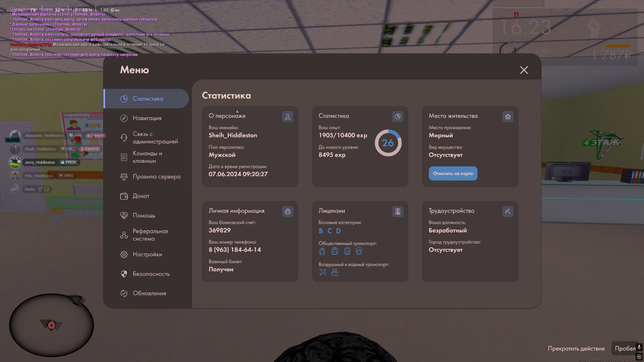Click the first bus icon under Общественный транспорт
This screenshot has height=362, width=644.
pos(322,251)
